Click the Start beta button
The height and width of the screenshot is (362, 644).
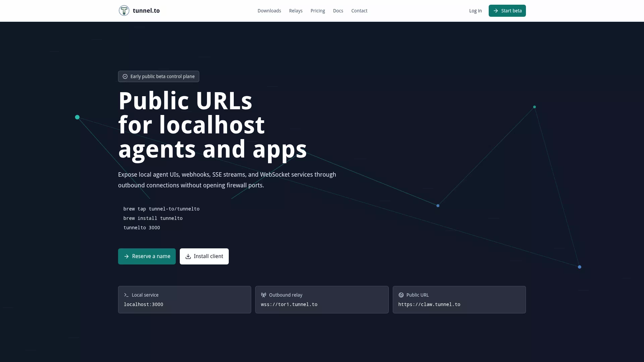(507, 11)
